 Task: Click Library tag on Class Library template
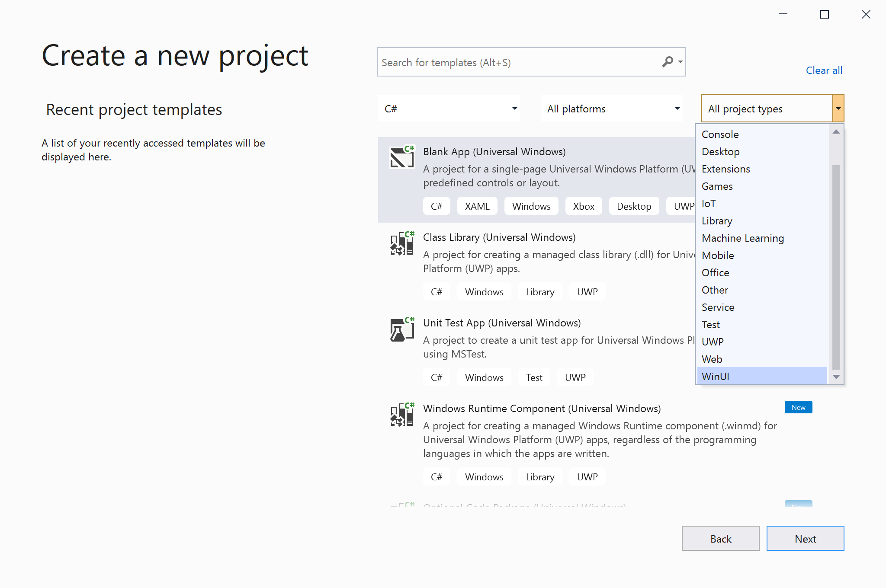(x=540, y=292)
